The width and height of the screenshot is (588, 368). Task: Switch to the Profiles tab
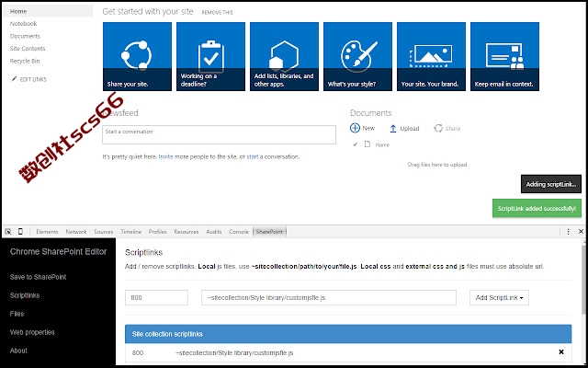pos(157,232)
